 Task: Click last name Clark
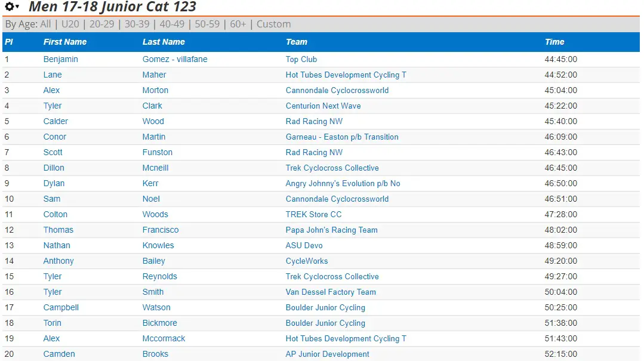[152, 106]
